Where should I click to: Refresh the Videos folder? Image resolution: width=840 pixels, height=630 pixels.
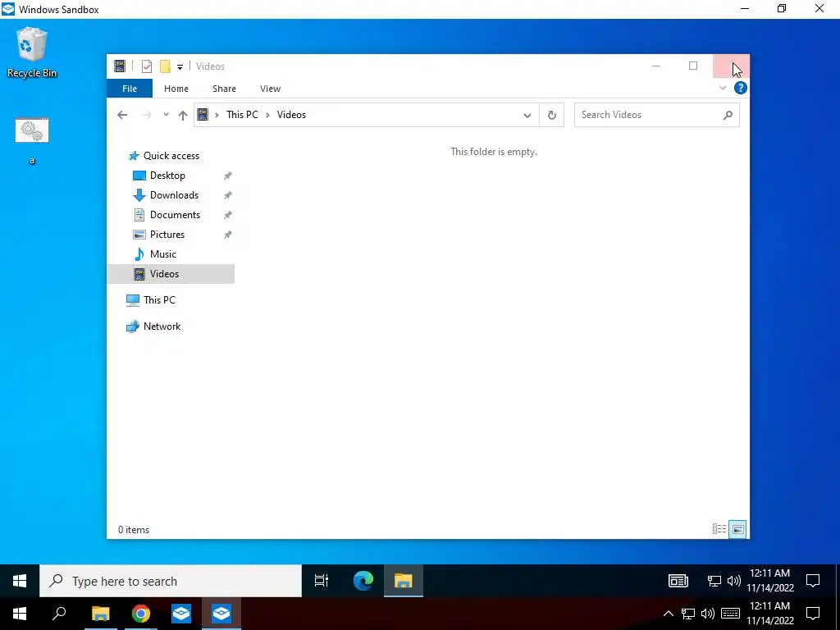(x=552, y=115)
